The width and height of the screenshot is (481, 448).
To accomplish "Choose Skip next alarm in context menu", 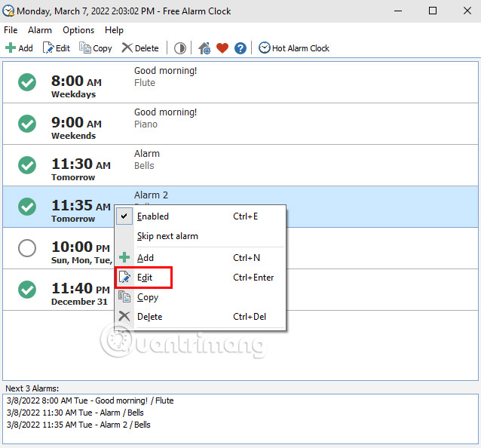I will point(167,236).
